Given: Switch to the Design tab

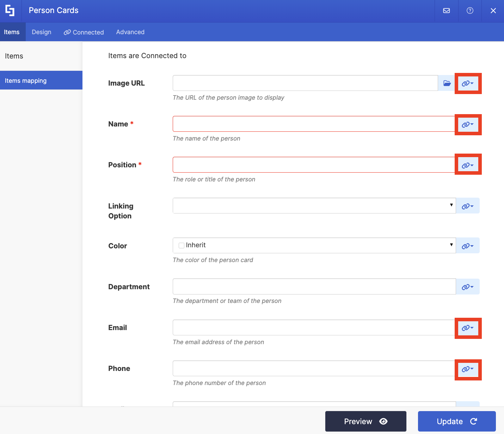Looking at the screenshot, I should click(x=42, y=32).
